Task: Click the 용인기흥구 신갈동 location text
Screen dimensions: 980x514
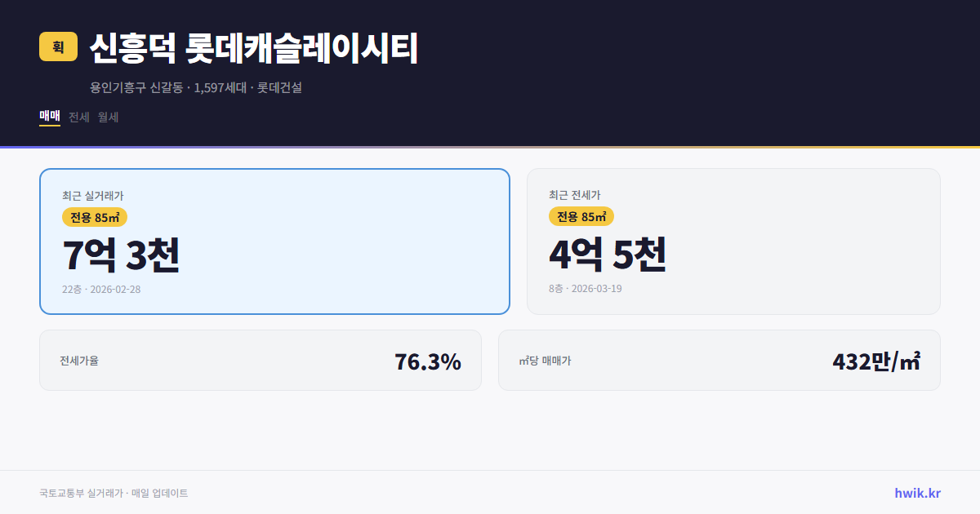Action: [136, 88]
